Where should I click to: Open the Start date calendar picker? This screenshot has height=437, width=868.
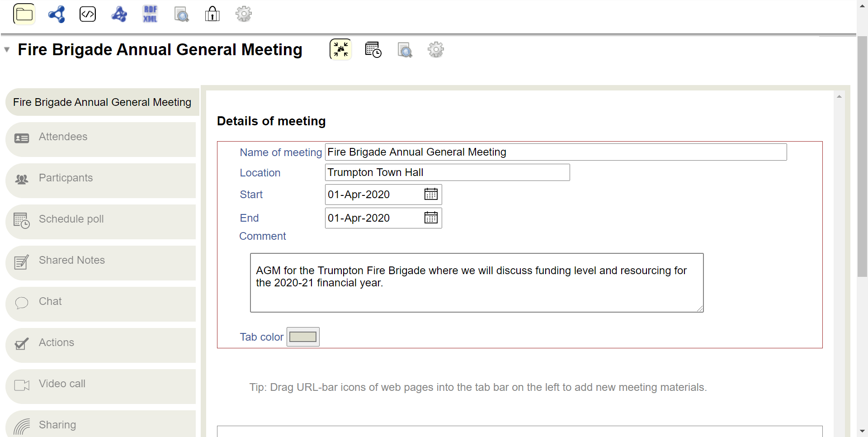coord(431,195)
